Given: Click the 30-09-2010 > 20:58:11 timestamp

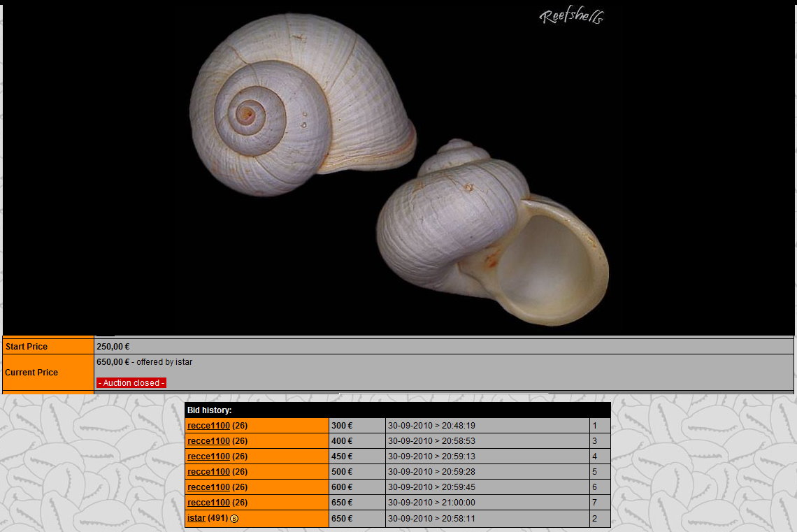Looking at the screenshot, I should pyautogui.click(x=431, y=519).
